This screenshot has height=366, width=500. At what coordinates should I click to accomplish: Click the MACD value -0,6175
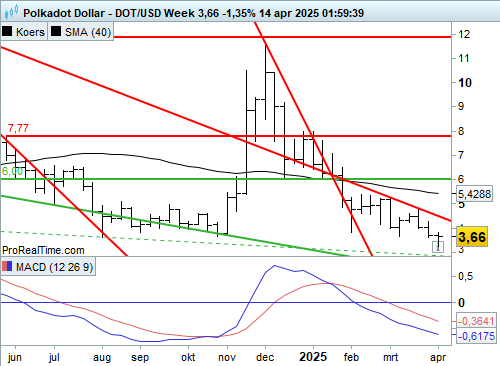[x=476, y=336]
